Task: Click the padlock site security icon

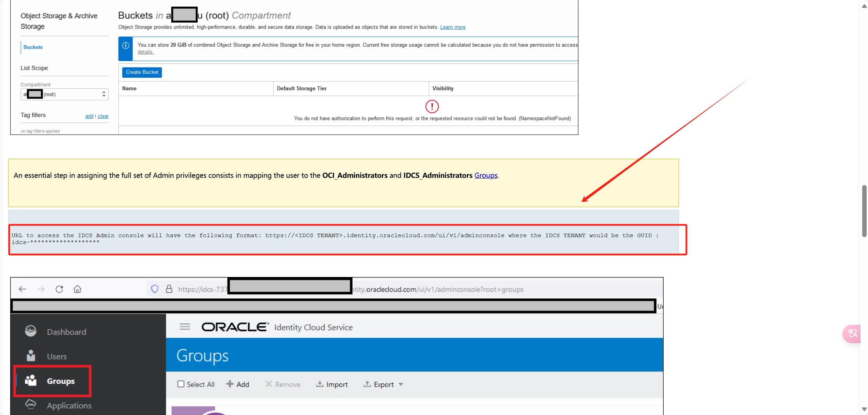Action: [x=169, y=289]
